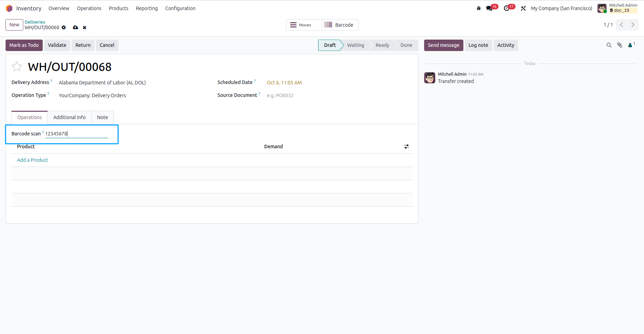Click the record counter 1 / 1
644x334 pixels.
[608, 25]
